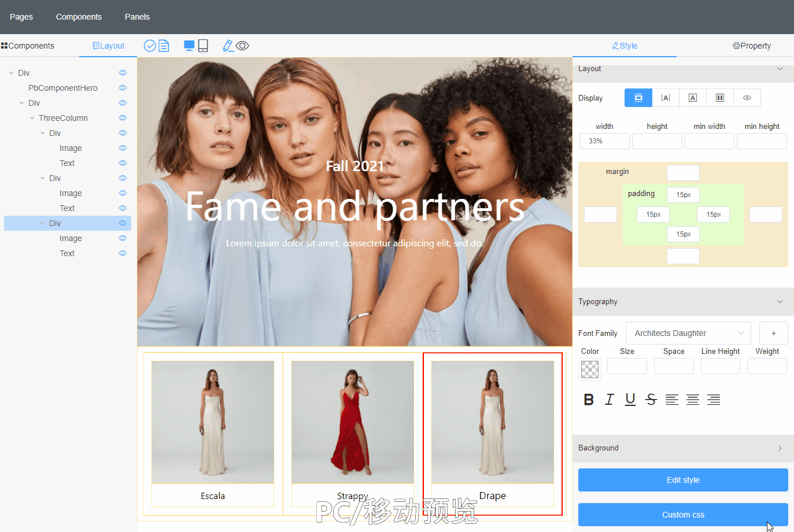Expand the Background section chevron
The image size is (794, 532).
[x=780, y=448]
